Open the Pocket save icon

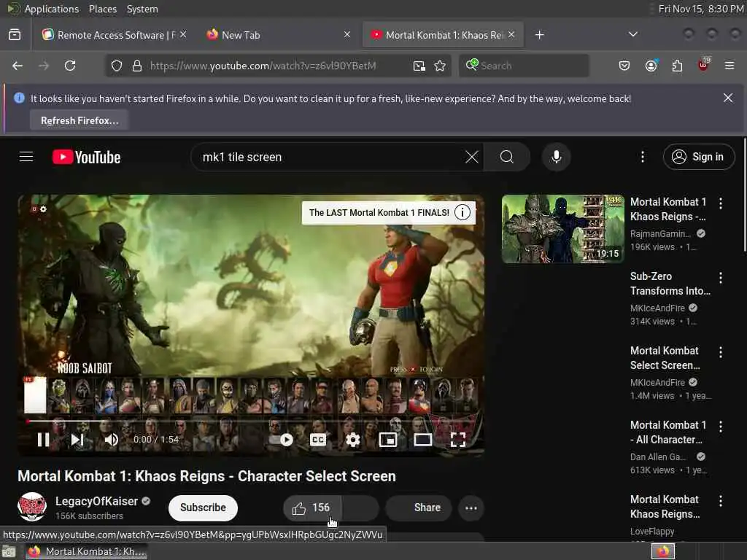tap(624, 66)
